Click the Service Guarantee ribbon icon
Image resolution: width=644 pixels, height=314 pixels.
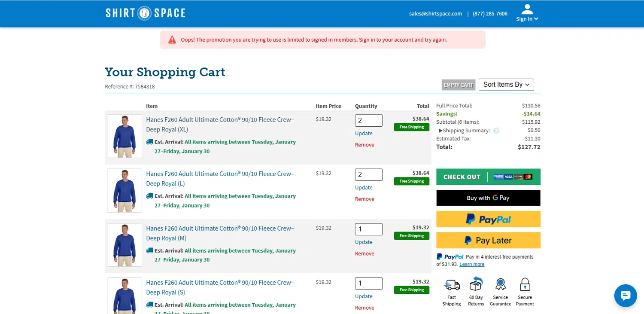tap(501, 284)
